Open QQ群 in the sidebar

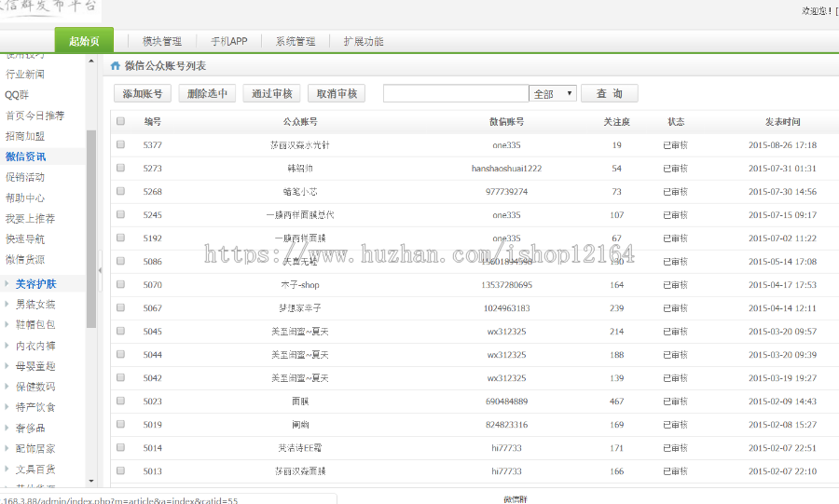[17, 95]
